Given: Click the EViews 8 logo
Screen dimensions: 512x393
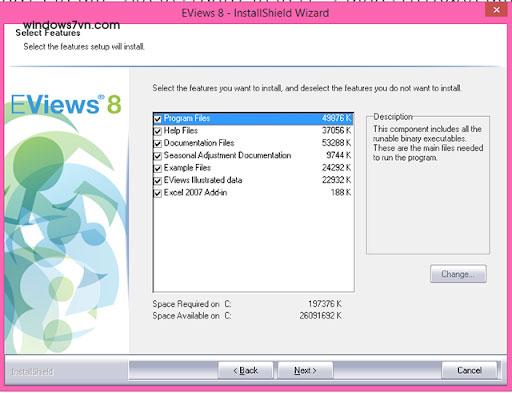Looking at the screenshot, I should pyautogui.click(x=66, y=104).
